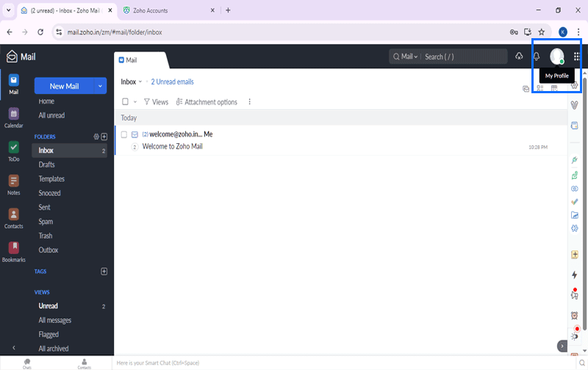Open Chrome tab search dropdown
The image size is (588, 370).
[8, 10]
